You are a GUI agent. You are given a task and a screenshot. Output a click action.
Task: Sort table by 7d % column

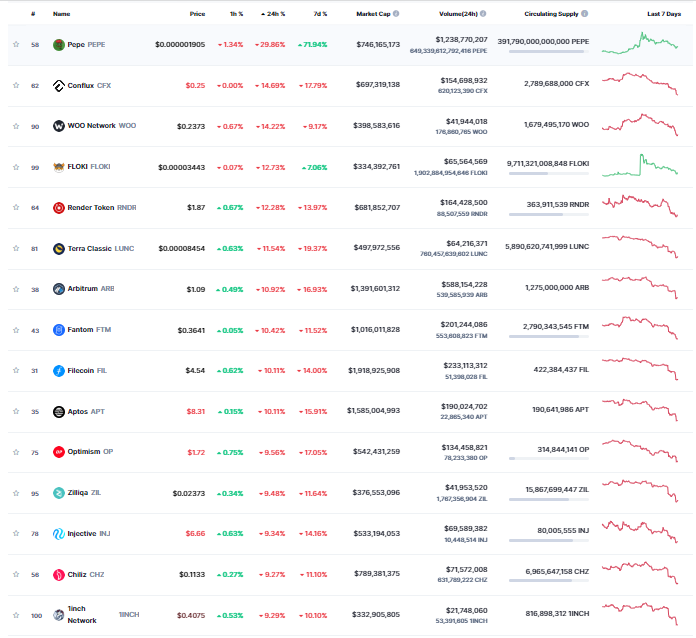320,14
